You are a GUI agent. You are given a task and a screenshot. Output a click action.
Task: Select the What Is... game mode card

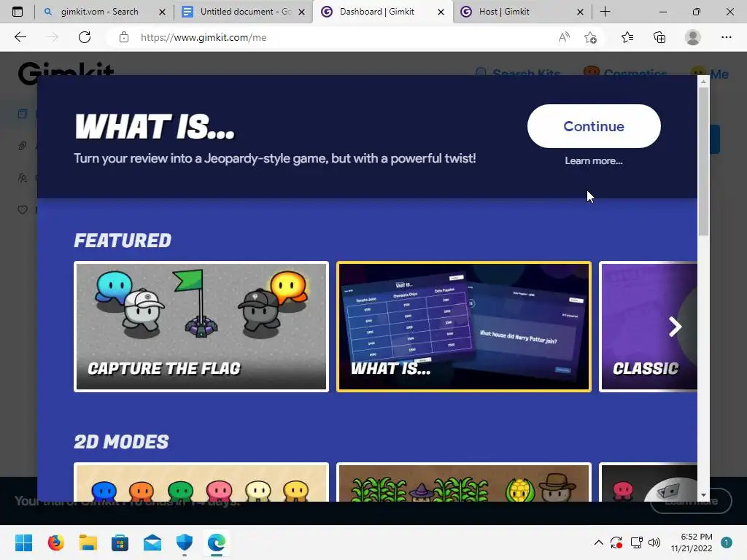[x=463, y=327]
